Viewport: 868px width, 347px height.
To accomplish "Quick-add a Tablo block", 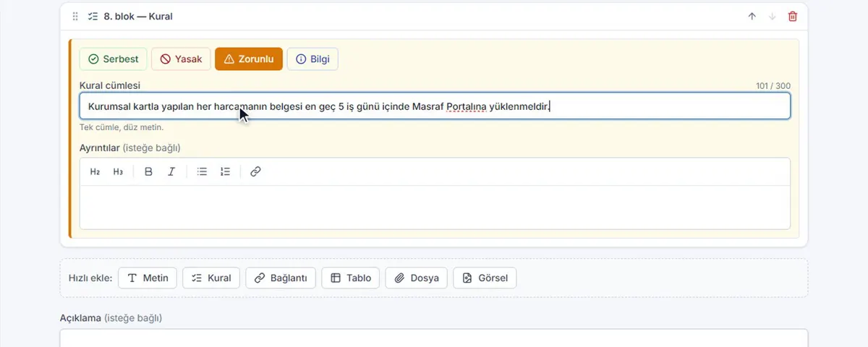I will click(351, 278).
